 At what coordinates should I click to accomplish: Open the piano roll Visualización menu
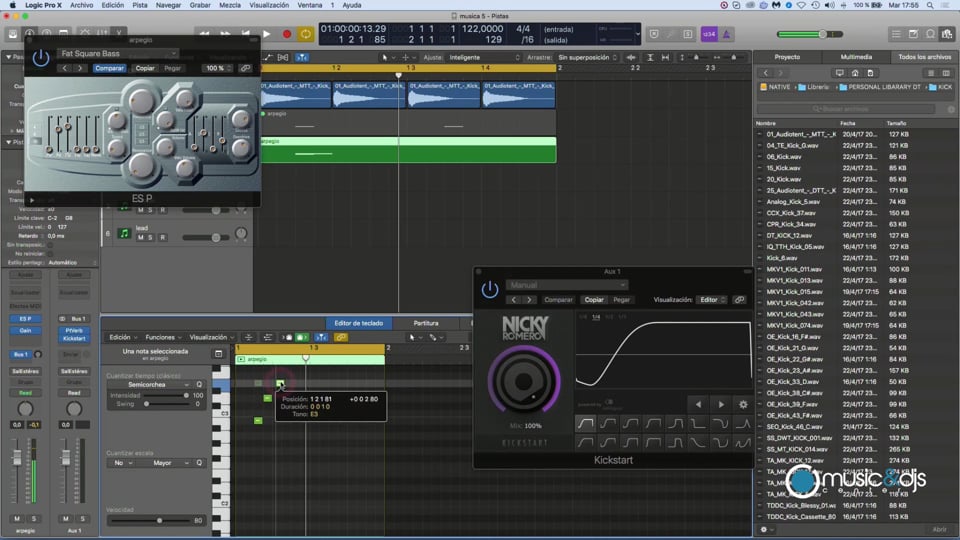pyautogui.click(x=212, y=337)
